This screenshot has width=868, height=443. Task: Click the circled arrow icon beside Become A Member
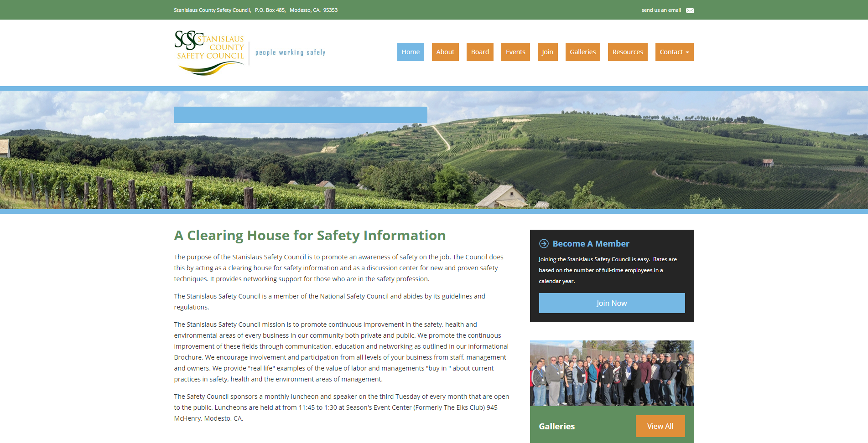pos(544,243)
